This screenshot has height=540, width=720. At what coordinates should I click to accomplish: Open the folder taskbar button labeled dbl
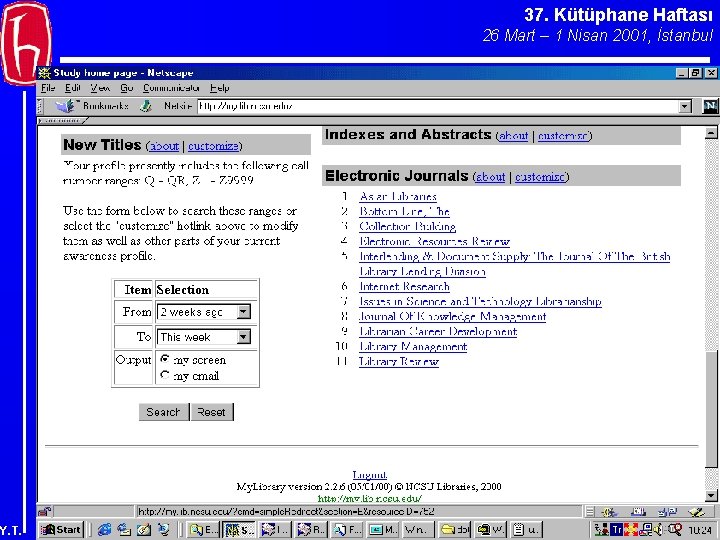pos(454,529)
